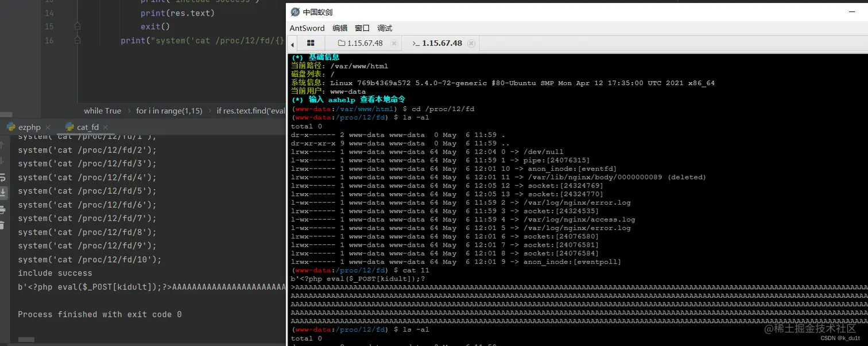Screen dimensions: 868x346
Task: Click the '输入 ashelp 查看本地命令' hint line
Action: [348, 99]
